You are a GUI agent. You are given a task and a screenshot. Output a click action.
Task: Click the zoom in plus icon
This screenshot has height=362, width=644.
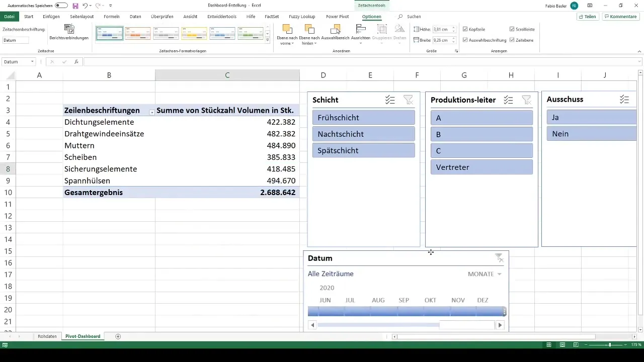coord(626,345)
